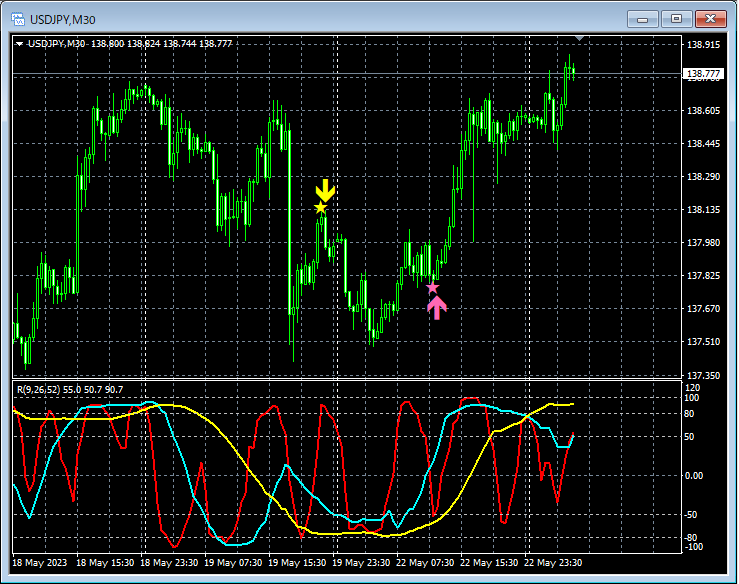Click price axis value 137.510
Viewport: 739px width, 584px height.
703,342
